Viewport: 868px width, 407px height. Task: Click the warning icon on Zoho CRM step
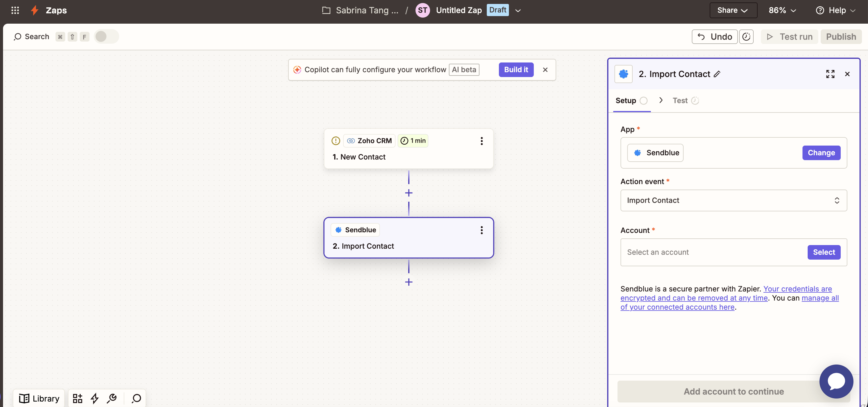(336, 141)
